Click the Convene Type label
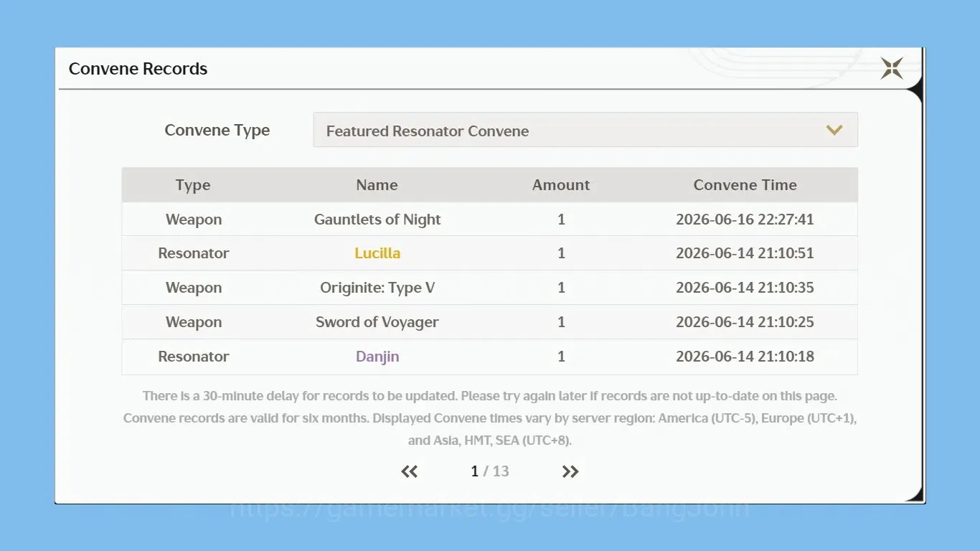 (217, 131)
